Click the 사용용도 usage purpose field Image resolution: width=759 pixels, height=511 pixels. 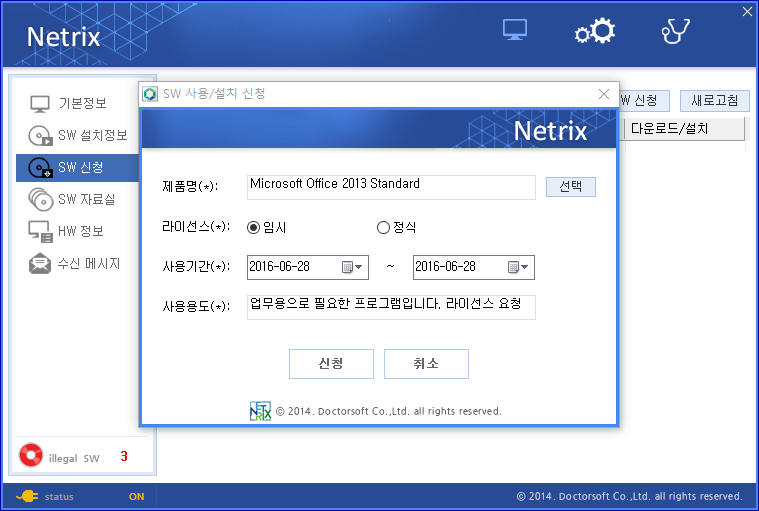click(x=391, y=307)
